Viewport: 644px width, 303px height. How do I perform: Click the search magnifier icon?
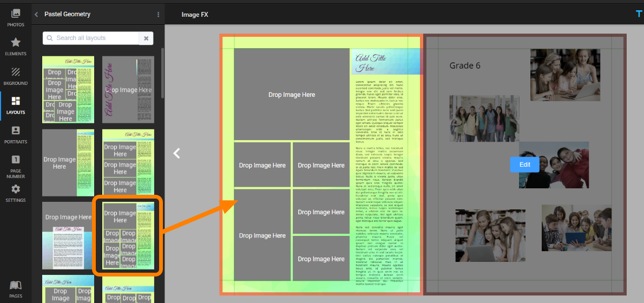point(50,38)
